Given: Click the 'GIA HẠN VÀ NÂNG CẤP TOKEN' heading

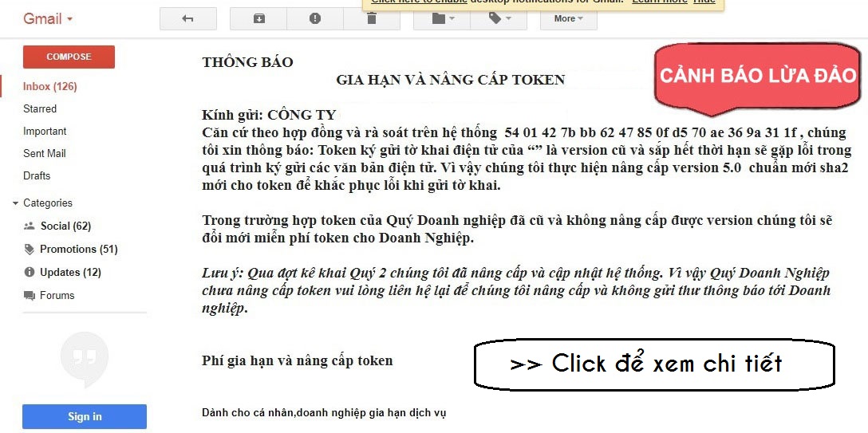Looking at the screenshot, I should click(451, 81).
